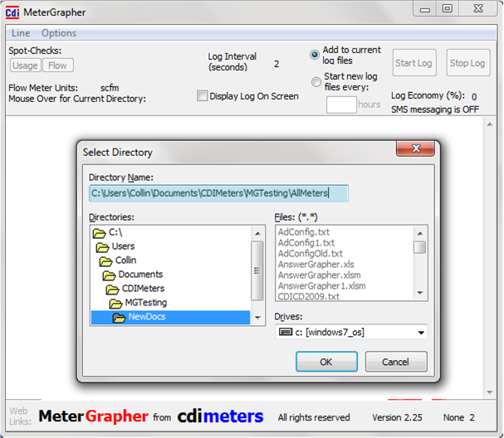
Task: Click 'Mouse Over for Current Directory' label
Action: pyautogui.click(x=77, y=99)
